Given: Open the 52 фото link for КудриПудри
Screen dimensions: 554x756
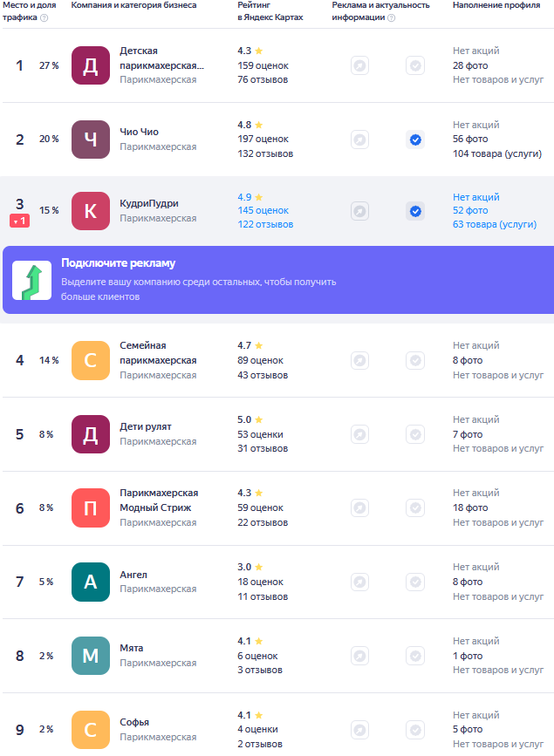Looking at the screenshot, I should (470, 211).
